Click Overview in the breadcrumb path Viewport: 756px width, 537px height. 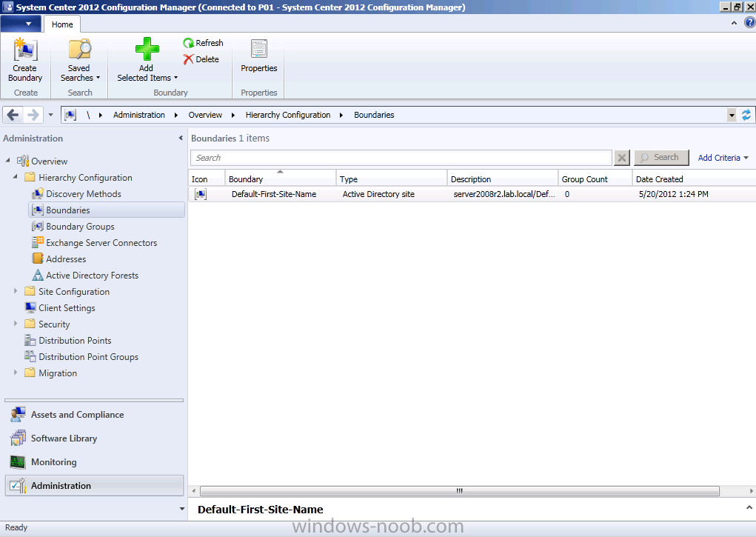[205, 115]
